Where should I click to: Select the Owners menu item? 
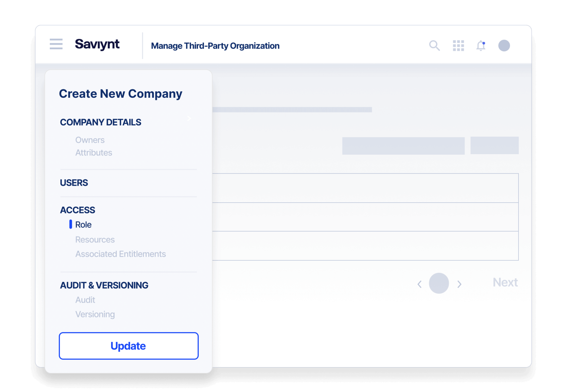coord(90,140)
